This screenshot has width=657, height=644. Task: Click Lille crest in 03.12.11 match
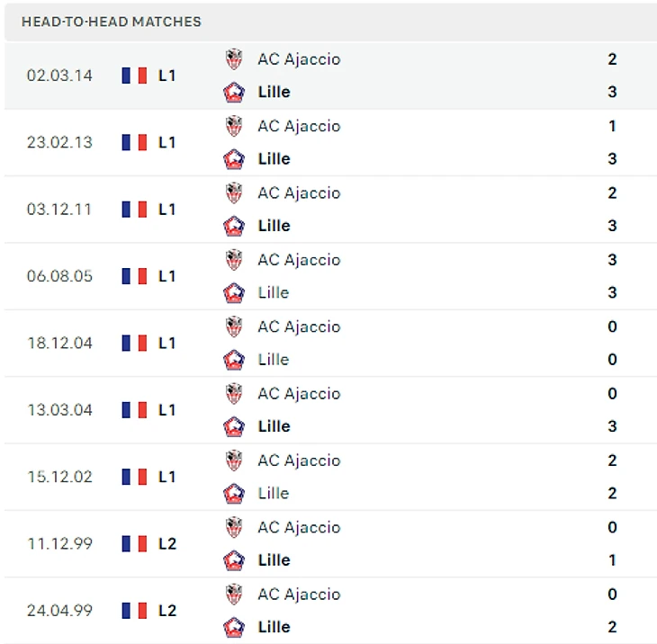pyautogui.click(x=234, y=226)
